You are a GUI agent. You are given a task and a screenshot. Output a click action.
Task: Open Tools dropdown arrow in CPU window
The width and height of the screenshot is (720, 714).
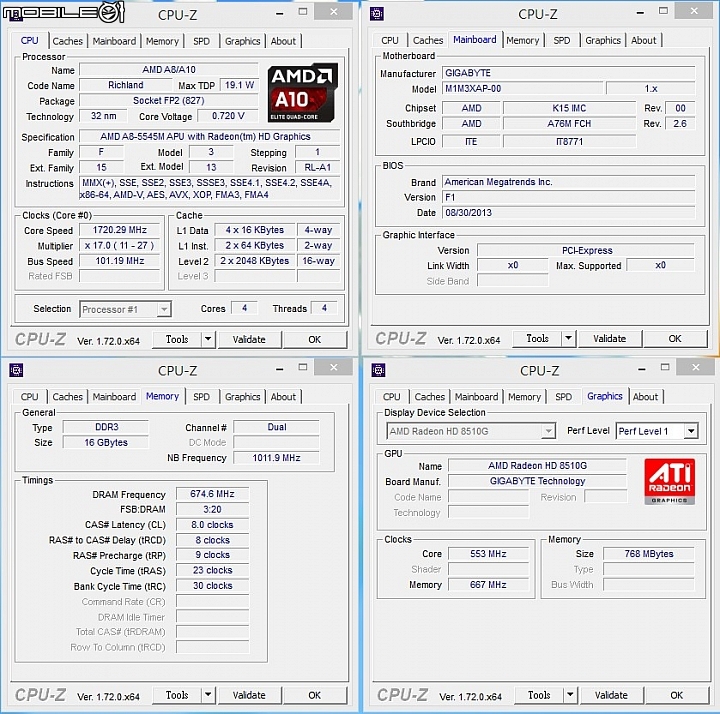click(208, 339)
